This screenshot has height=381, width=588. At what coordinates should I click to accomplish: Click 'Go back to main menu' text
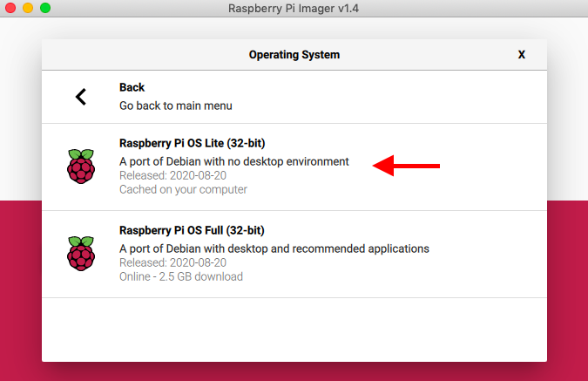(x=175, y=105)
